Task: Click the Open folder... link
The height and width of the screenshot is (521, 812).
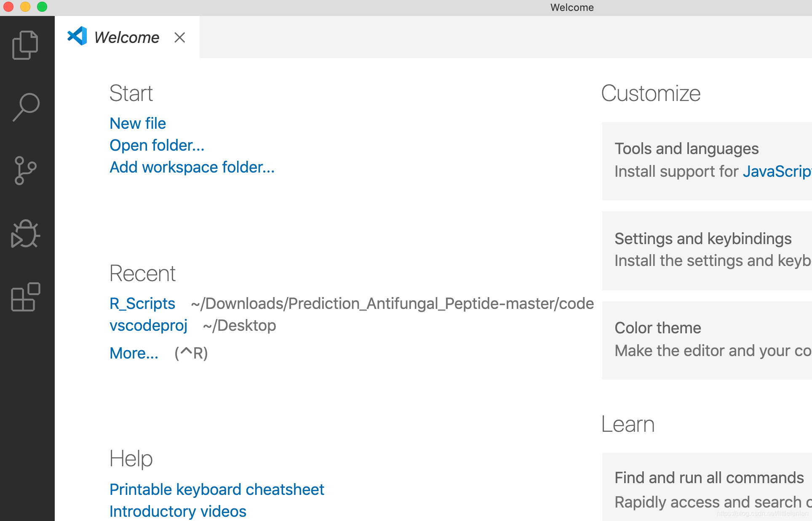Action: [157, 145]
